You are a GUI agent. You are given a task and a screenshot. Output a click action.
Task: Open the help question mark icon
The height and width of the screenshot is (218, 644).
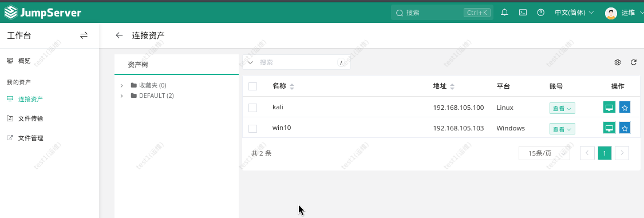pos(541,13)
